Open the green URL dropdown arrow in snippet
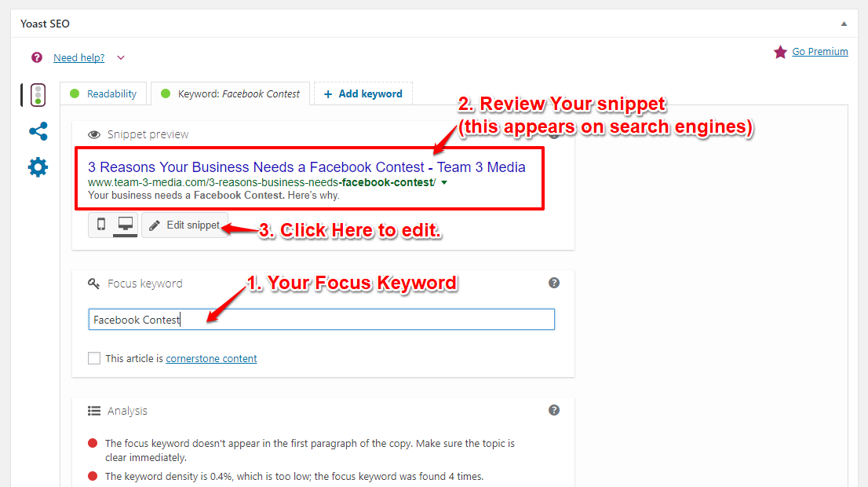Screen dimensions: 868x487 [444, 182]
